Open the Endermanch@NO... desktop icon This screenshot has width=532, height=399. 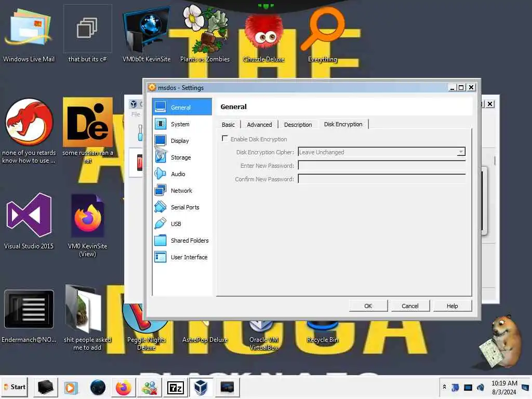29,316
